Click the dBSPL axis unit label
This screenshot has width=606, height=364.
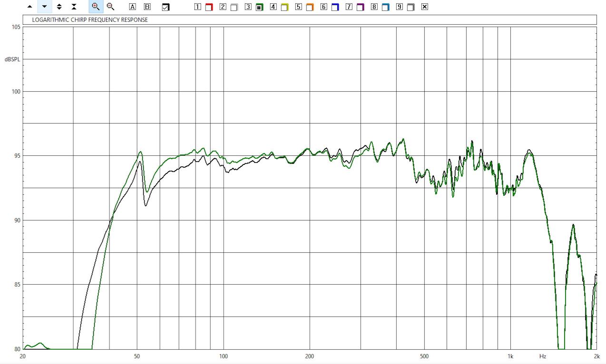coord(13,59)
